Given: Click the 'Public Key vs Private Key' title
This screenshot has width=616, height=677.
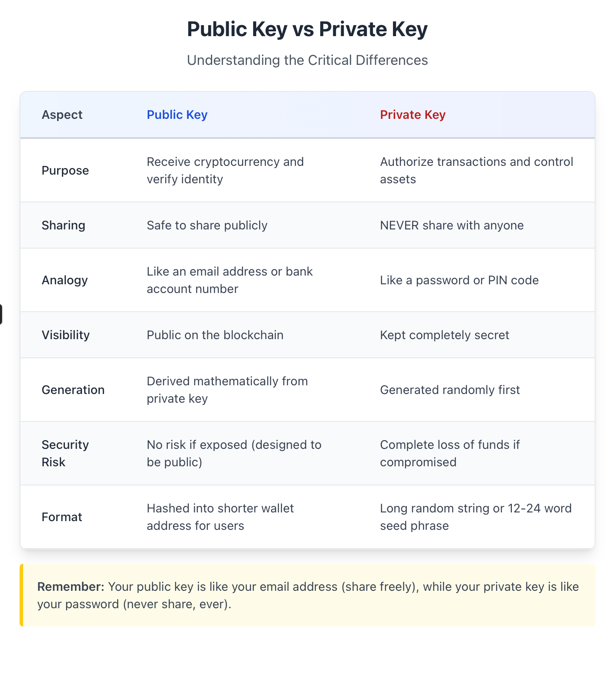Looking at the screenshot, I should click(307, 29).
